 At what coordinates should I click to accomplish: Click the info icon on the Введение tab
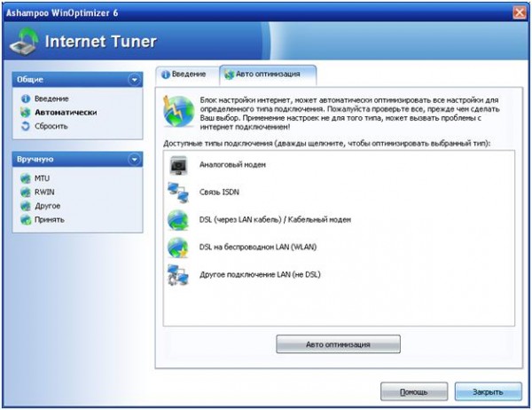[x=166, y=75]
